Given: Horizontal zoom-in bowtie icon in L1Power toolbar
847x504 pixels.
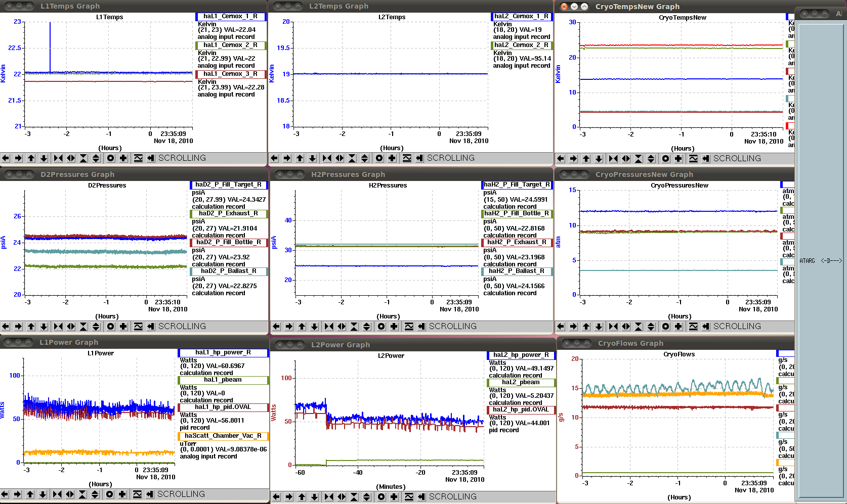Looking at the screenshot, I should pos(57,494).
